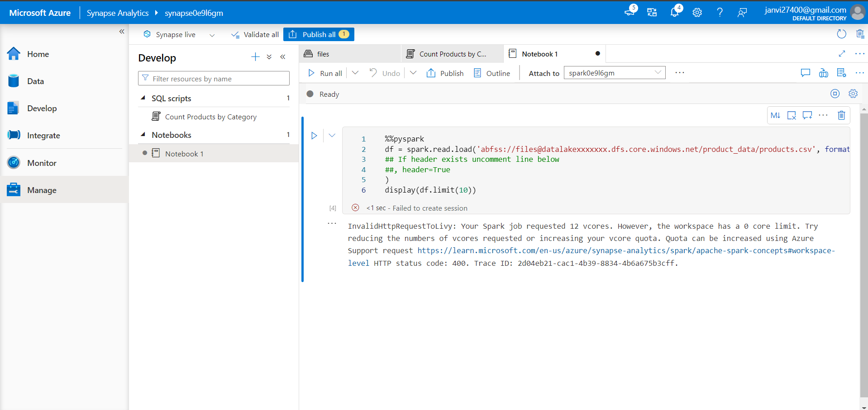The height and width of the screenshot is (410, 868).
Task: Open the help question mark icon
Action: (720, 13)
